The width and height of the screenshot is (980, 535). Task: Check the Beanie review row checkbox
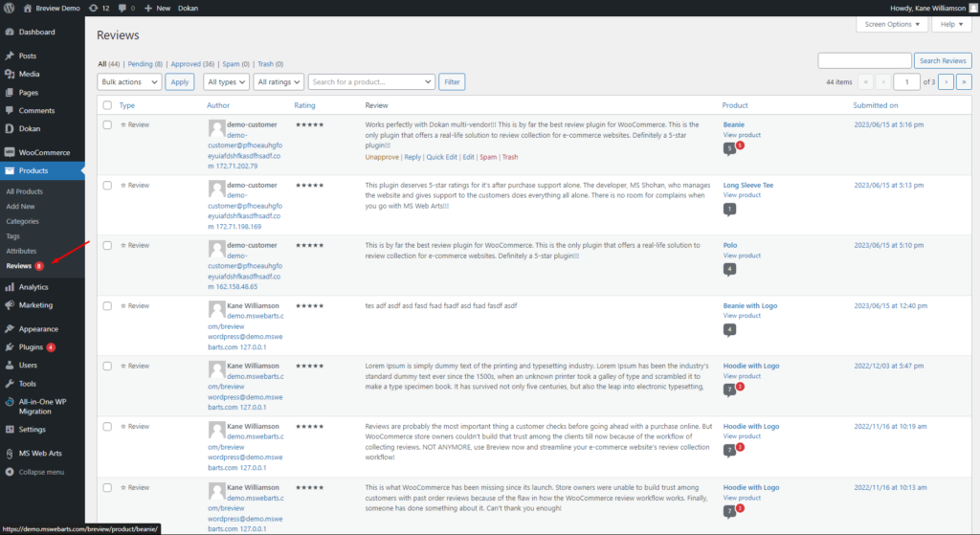107,125
